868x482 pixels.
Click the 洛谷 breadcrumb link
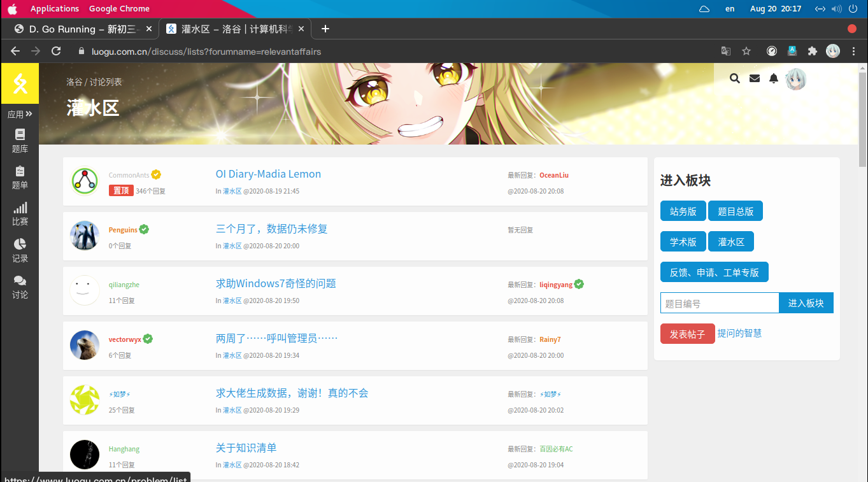coord(74,82)
